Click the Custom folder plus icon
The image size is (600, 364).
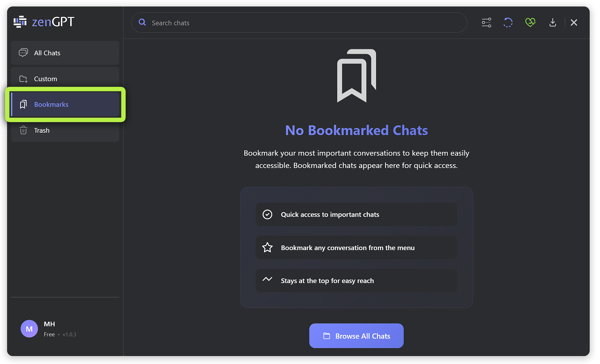tap(23, 79)
